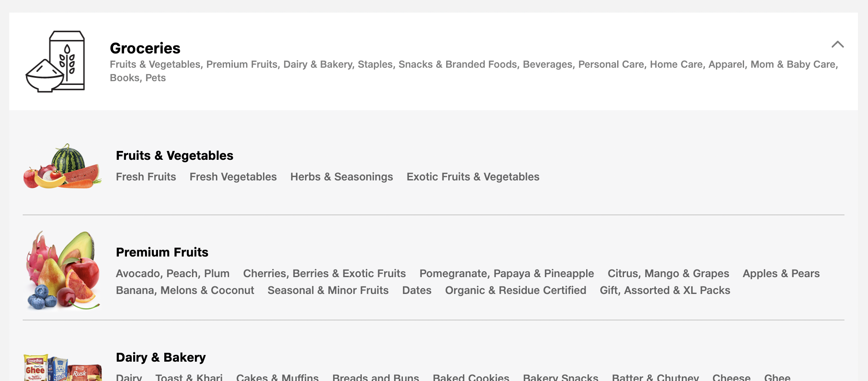Select Exotic Fruits & Vegetables
Screen dimensions: 868x381
pyautogui.click(x=472, y=177)
